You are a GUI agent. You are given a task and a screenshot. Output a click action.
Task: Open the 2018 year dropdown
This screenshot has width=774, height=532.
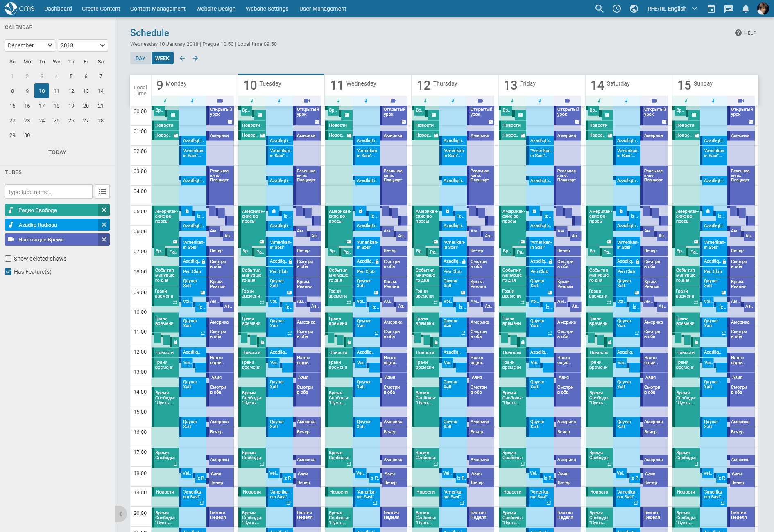click(83, 45)
